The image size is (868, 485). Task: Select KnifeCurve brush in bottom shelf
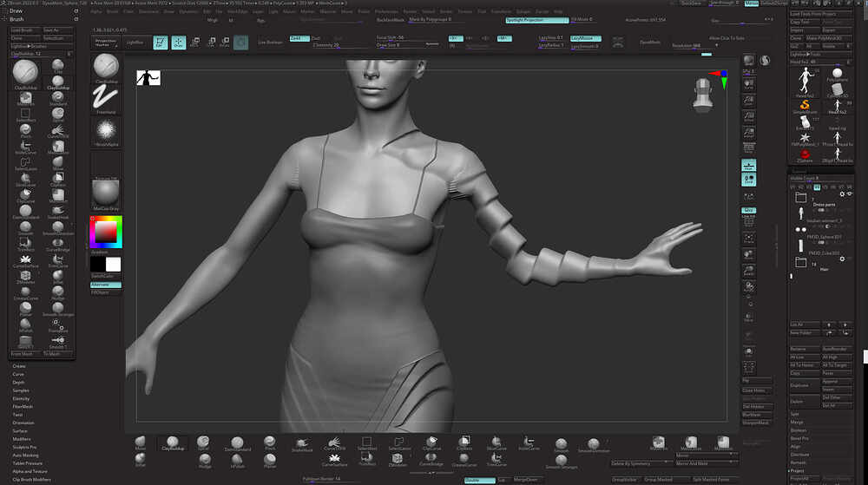coord(529,443)
